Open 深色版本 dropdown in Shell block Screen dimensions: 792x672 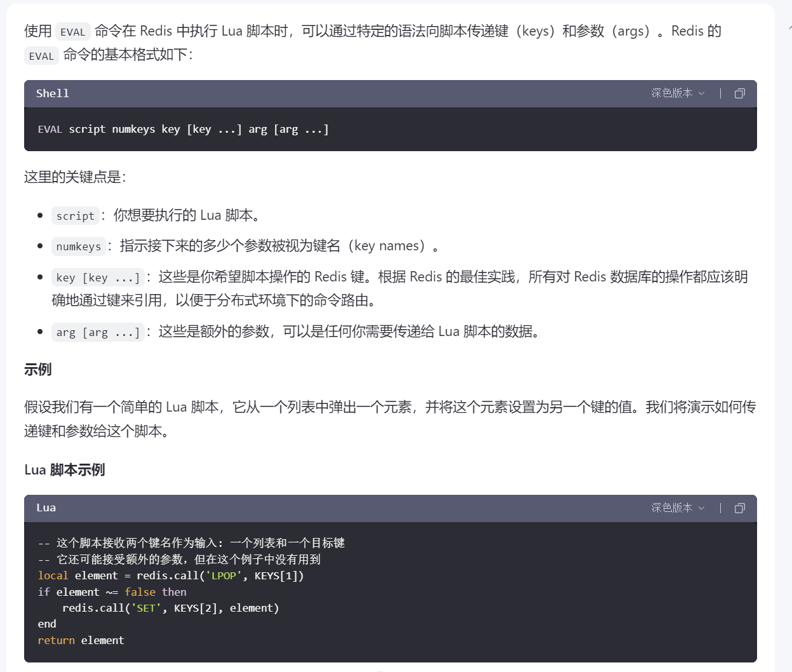click(678, 93)
